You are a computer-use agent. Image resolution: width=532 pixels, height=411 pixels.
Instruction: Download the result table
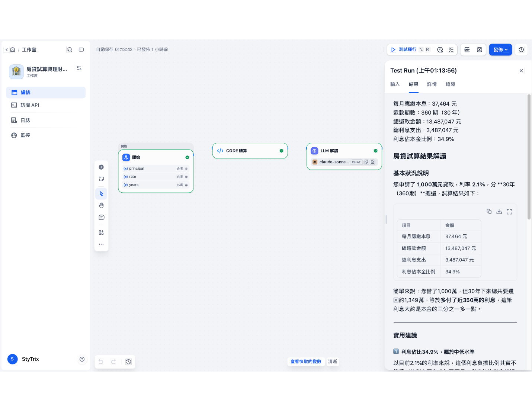[x=499, y=211]
